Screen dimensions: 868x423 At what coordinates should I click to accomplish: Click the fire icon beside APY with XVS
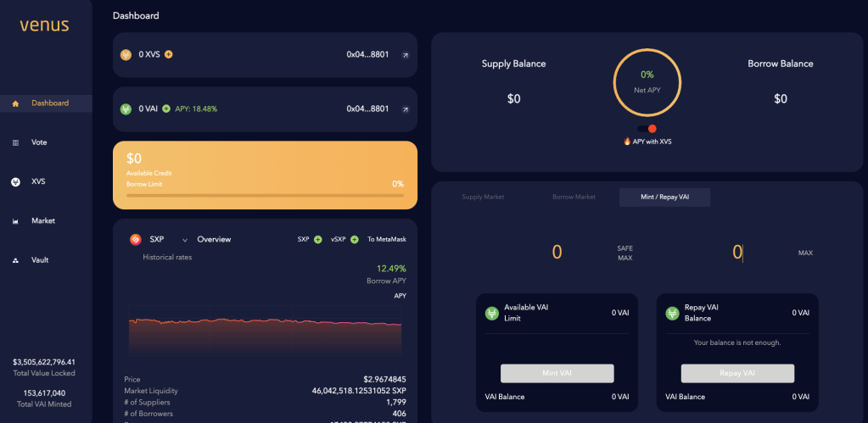coord(627,142)
